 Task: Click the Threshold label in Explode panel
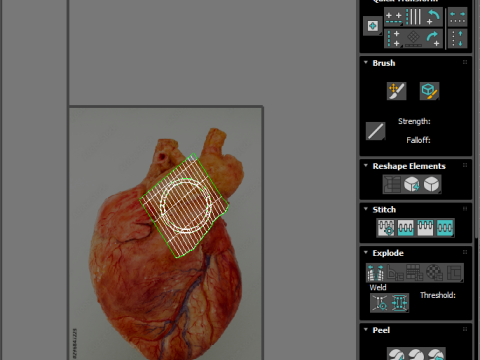click(438, 295)
